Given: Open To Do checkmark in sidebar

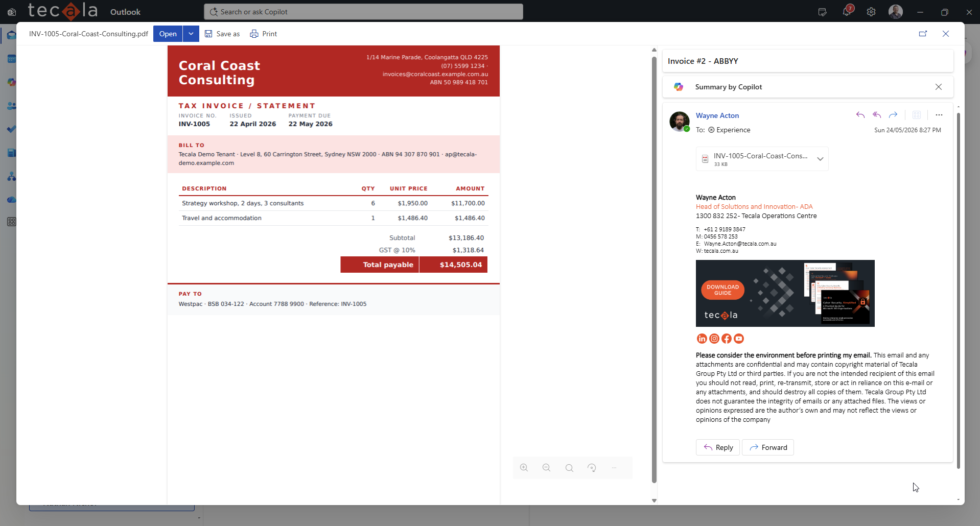Looking at the screenshot, I should (x=11, y=129).
